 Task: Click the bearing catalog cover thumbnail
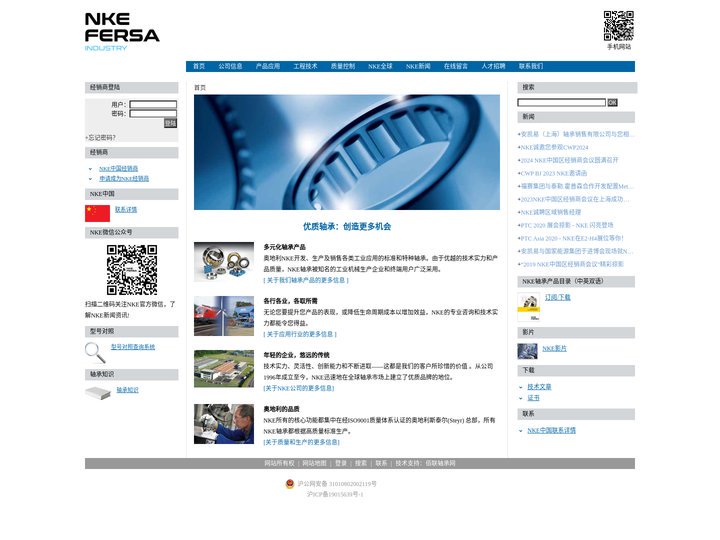click(529, 307)
